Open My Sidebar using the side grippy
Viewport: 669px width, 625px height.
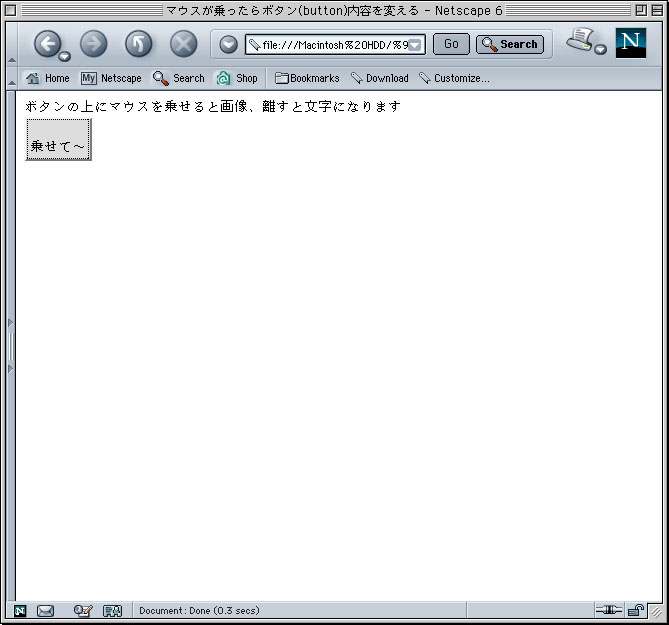point(11,346)
